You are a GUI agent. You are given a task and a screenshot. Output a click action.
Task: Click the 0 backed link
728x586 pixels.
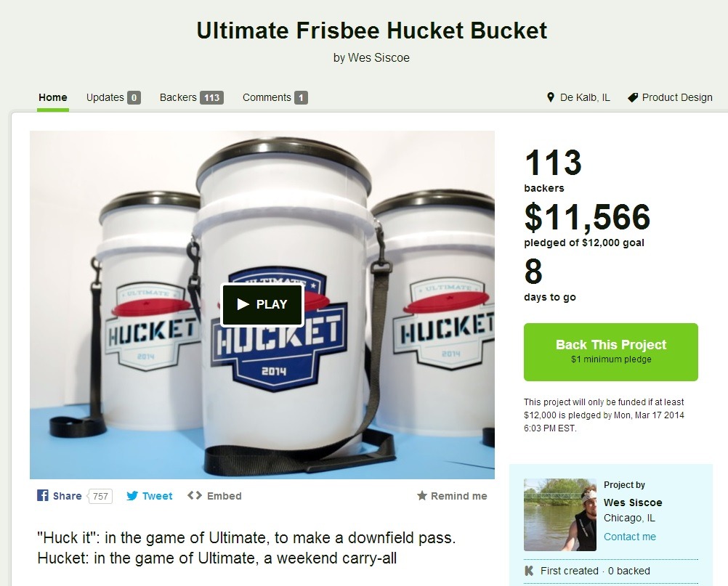tap(628, 571)
